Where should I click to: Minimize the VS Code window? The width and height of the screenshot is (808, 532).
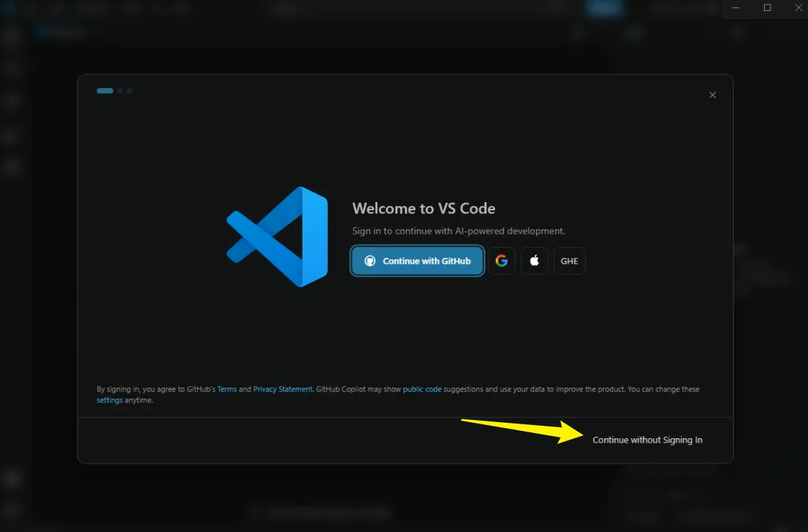pyautogui.click(x=736, y=8)
